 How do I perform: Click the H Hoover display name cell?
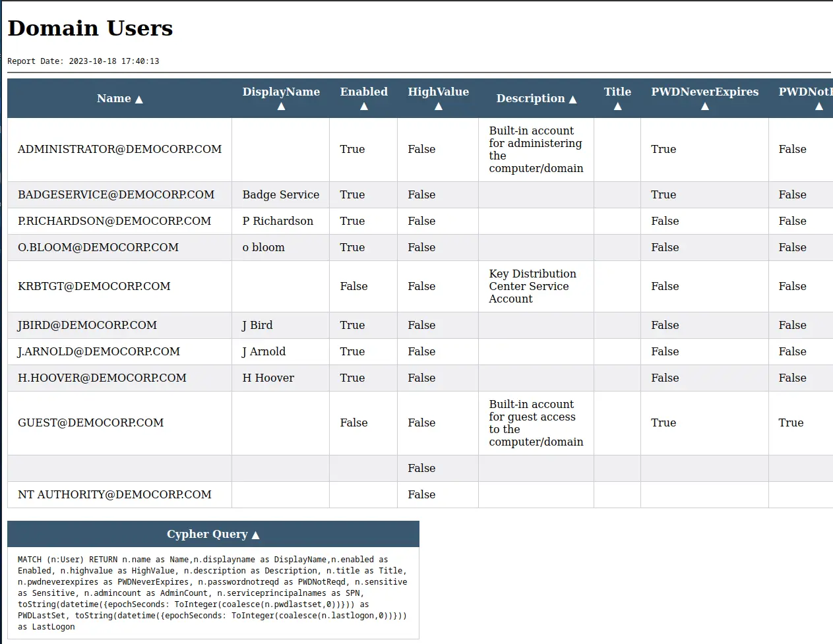(268, 378)
